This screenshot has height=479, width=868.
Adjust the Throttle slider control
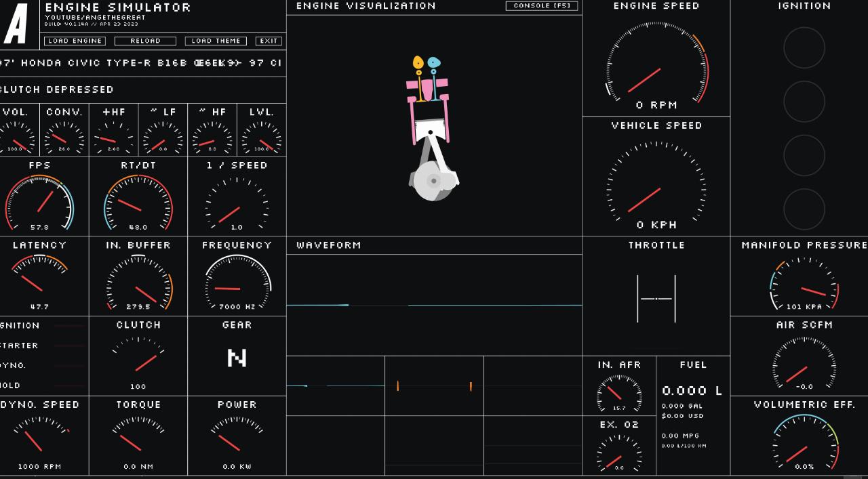[656, 298]
